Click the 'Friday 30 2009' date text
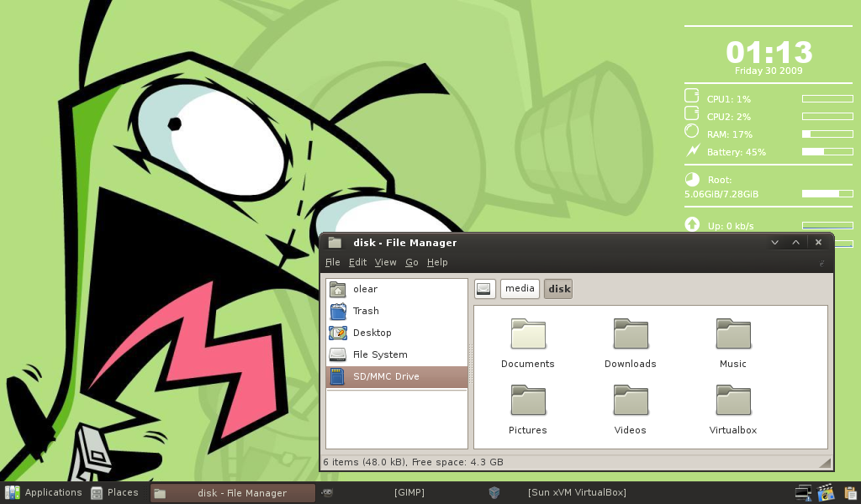Viewport: 861px width, 504px height. (769, 71)
